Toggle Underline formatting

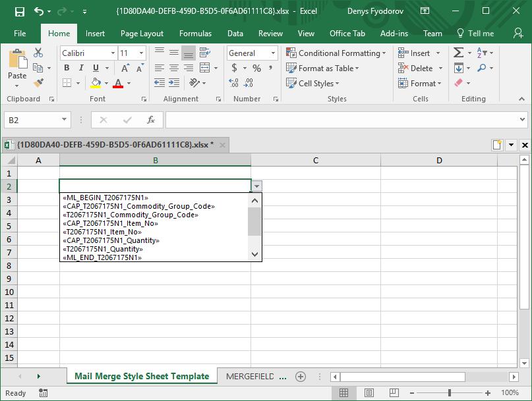96,68
